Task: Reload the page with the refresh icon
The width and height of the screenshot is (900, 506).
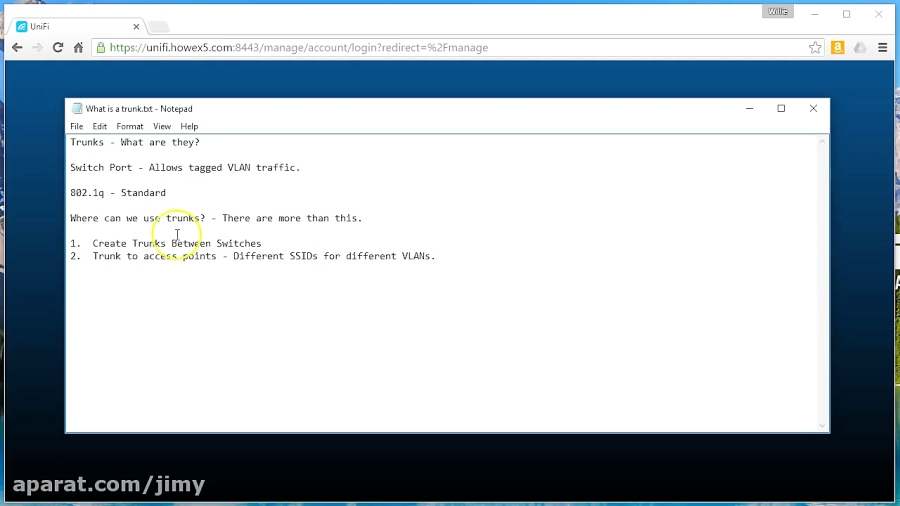Action: point(57,48)
